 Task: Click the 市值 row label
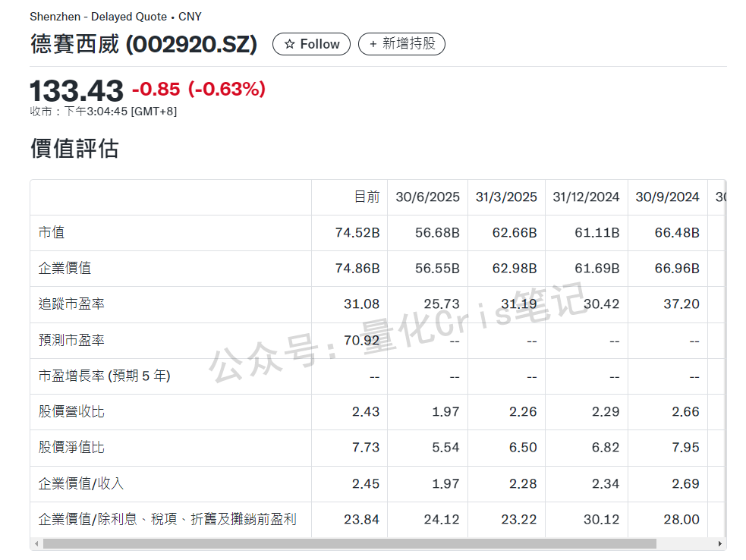click(52, 233)
